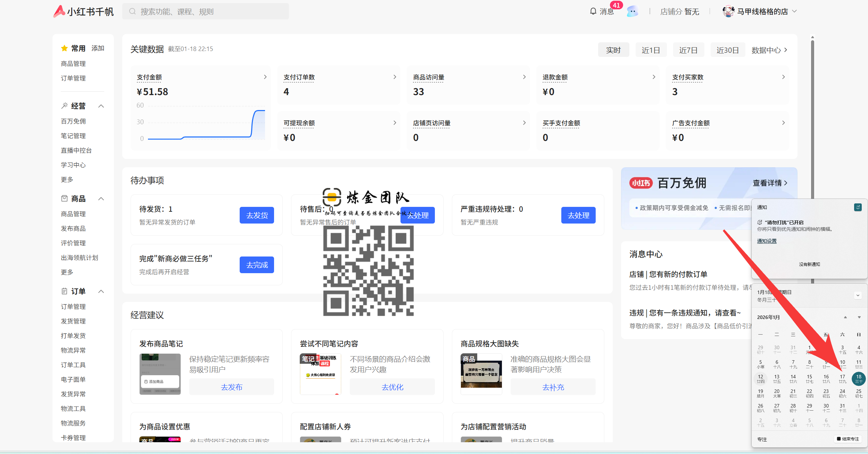Collapse the 商品 sidebar section
The image size is (868, 454).
pos(101,199)
